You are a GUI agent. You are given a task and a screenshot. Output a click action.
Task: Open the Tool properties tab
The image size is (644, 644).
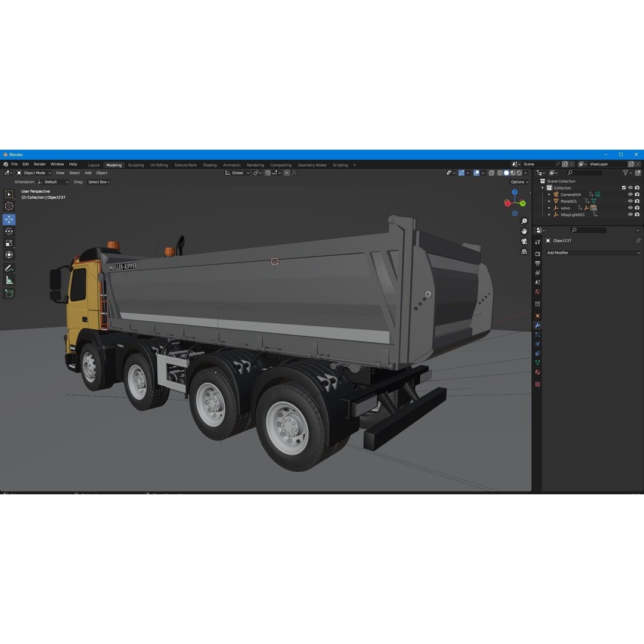click(538, 242)
